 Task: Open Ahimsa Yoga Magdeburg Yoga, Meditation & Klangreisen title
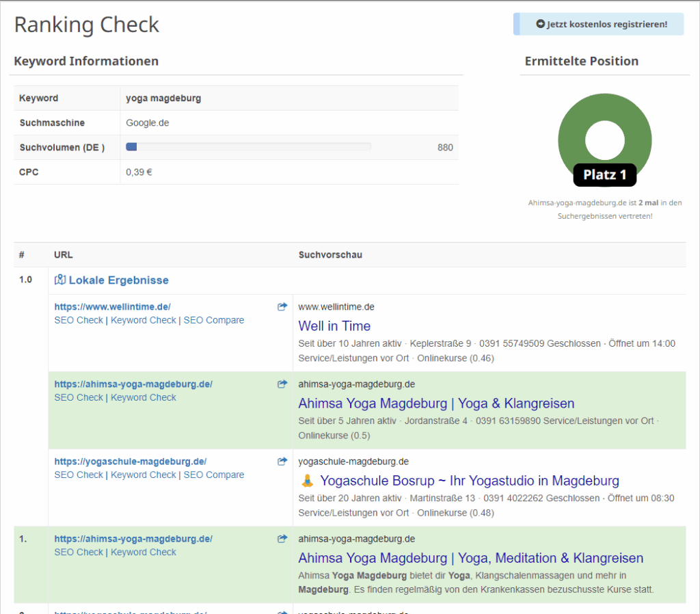pyautogui.click(x=470, y=558)
